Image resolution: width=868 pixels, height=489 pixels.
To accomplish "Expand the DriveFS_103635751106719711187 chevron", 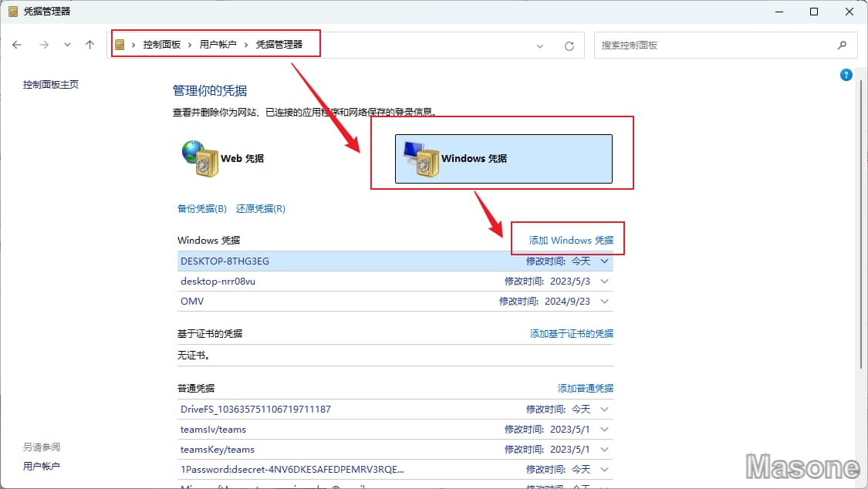I will (x=604, y=410).
